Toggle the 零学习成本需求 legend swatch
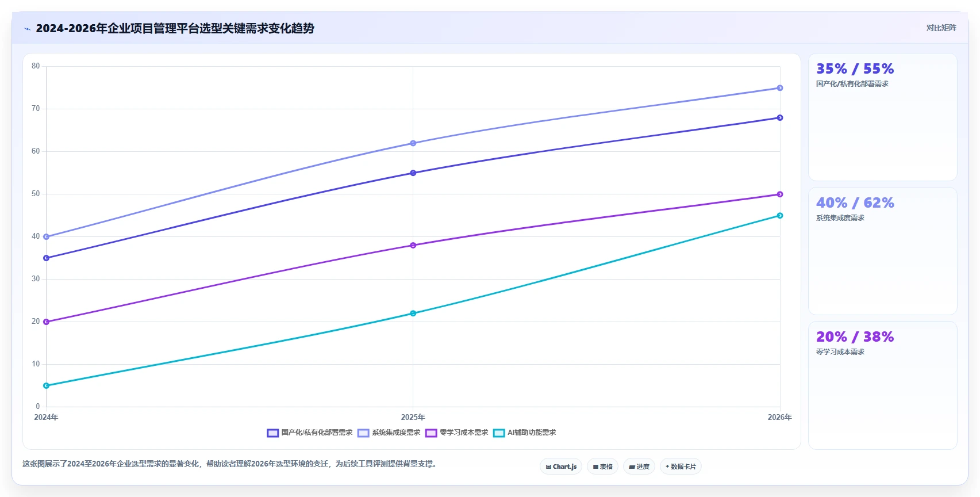The height and width of the screenshot is (497, 980). 431,433
